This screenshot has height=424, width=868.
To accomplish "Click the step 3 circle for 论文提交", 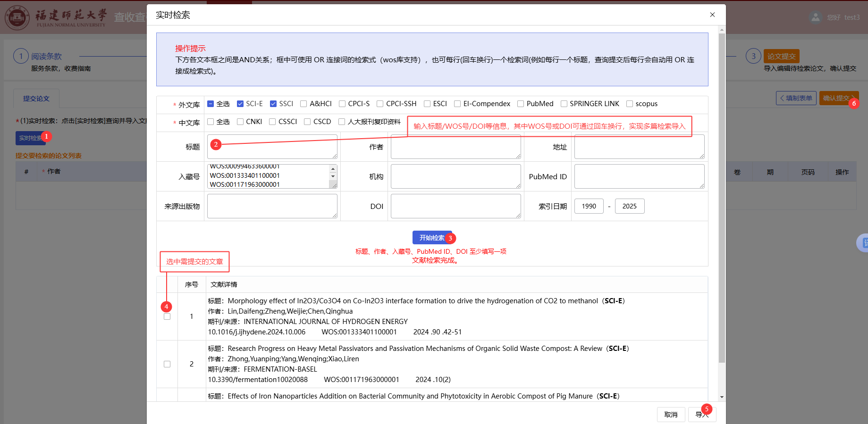I will click(753, 56).
